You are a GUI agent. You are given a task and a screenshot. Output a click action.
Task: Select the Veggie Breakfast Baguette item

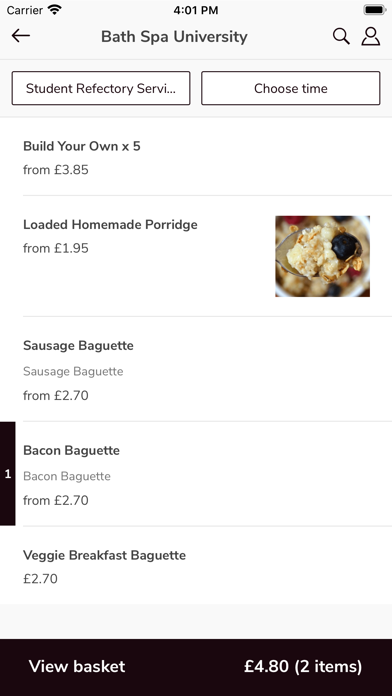pos(196,566)
